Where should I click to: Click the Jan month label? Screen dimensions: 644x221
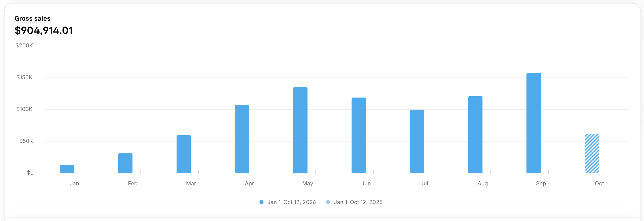(x=74, y=183)
